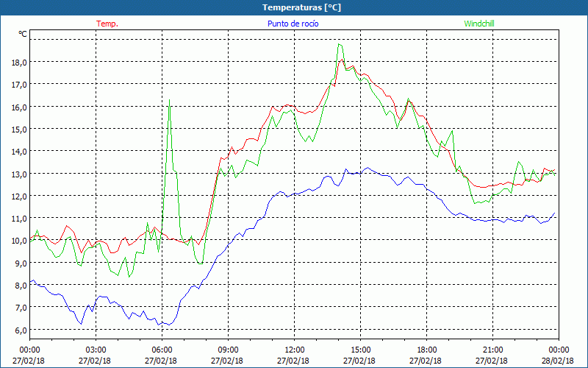This screenshot has height=368, width=588.
Task: Click the '°C' axis unit label
Action: 23,34
